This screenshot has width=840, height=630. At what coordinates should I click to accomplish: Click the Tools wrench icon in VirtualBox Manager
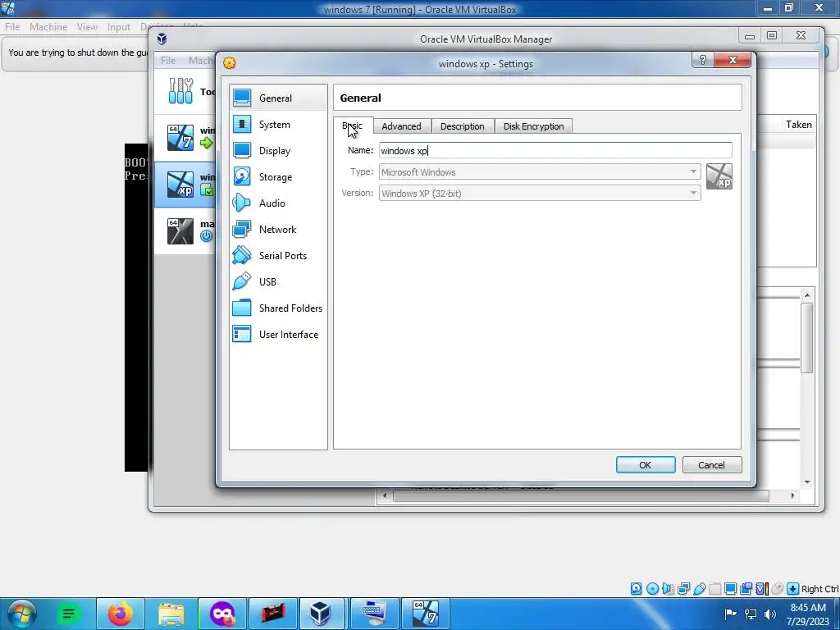click(x=180, y=90)
